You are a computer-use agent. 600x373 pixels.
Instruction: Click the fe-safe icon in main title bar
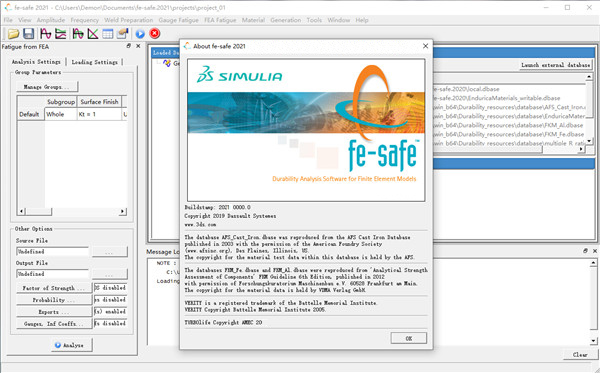8,7
